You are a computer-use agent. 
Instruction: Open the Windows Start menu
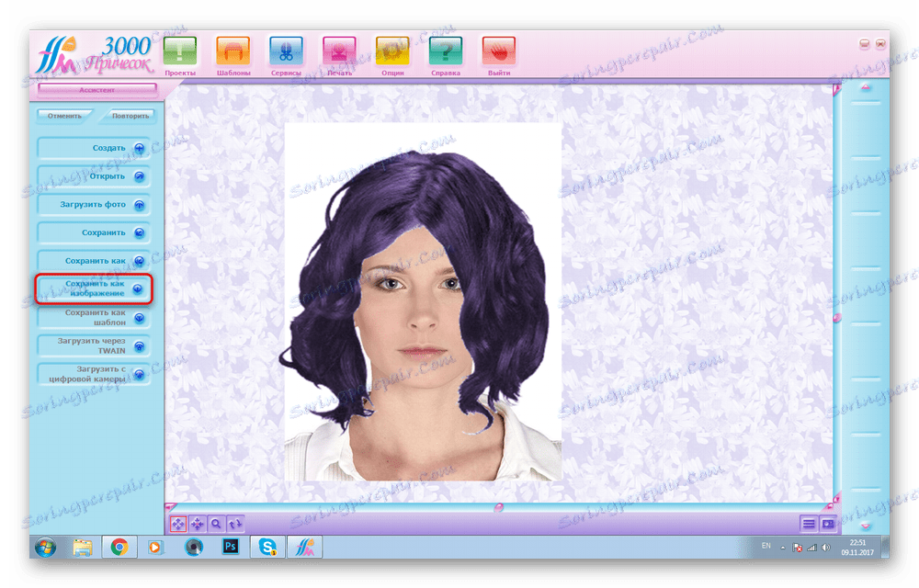[x=46, y=548]
